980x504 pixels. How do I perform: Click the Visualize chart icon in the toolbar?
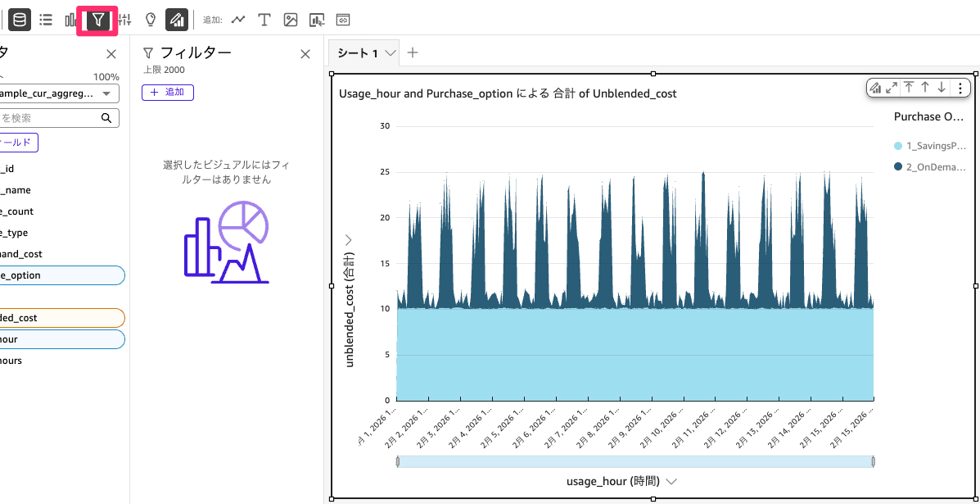pyautogui.click(x=177, y=20)
